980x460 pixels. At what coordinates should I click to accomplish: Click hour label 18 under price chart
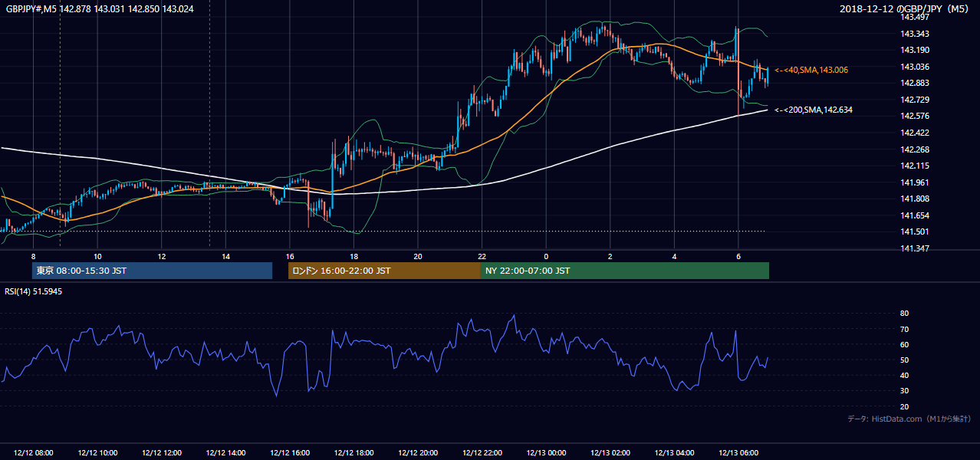tap(354, 256)
